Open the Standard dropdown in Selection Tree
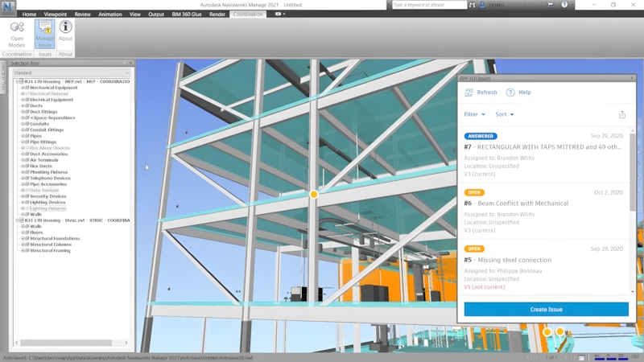 [x=72, y=72]
